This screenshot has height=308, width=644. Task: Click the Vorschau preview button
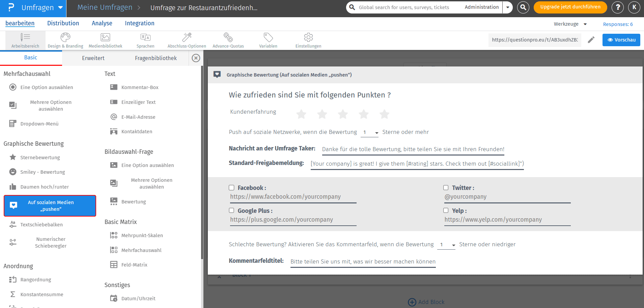(621, 40)
